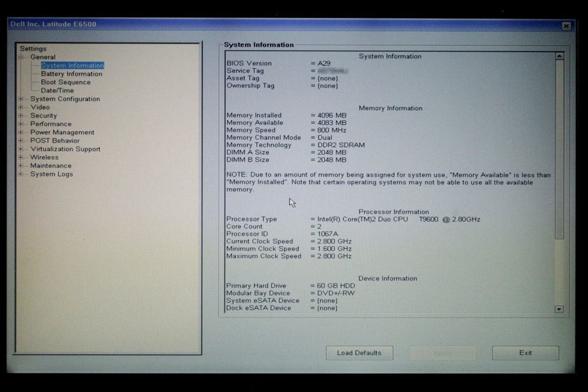
Task: Click the Settings root label
Action: point(33,48)
